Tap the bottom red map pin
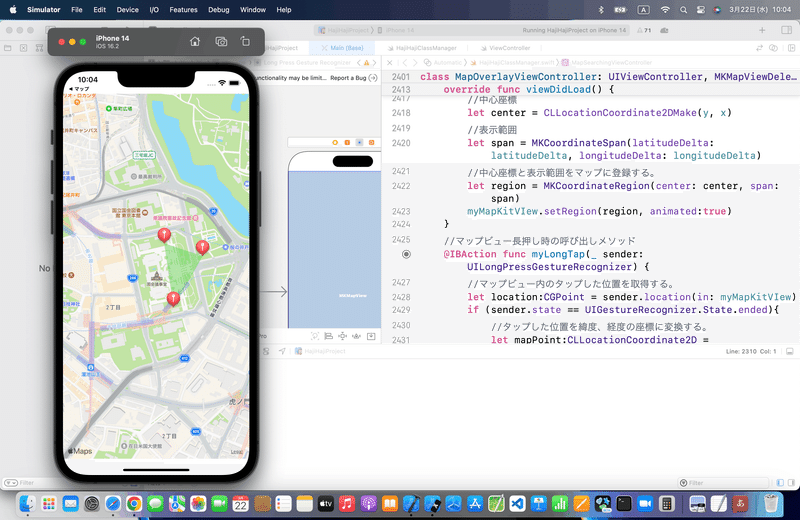The height and width of the screenshot is (520, 800). click(173, 298)
